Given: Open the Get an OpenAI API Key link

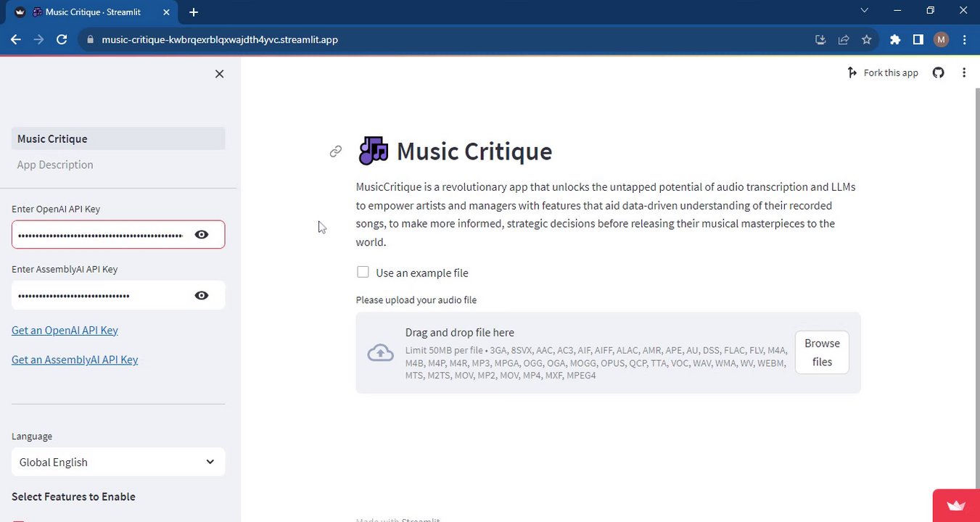Looking at the screenshot, I should 65,330.
